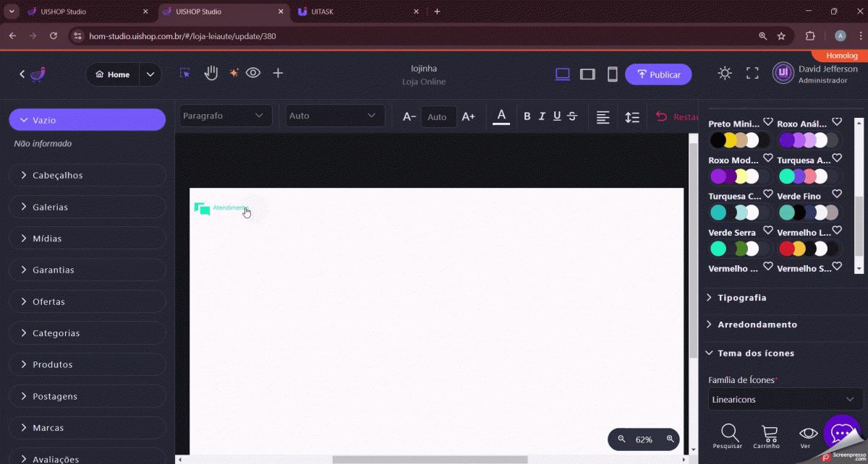The width and height of the screenshot is (868, 464).
Task: Click the plus add icon in toolbar
Action: pyautogui.click(x=278, y=73)
